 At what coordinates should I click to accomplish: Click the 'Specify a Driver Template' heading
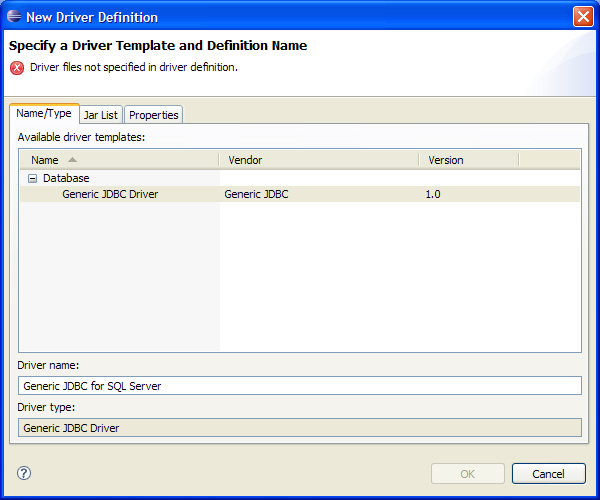(158, 46)
